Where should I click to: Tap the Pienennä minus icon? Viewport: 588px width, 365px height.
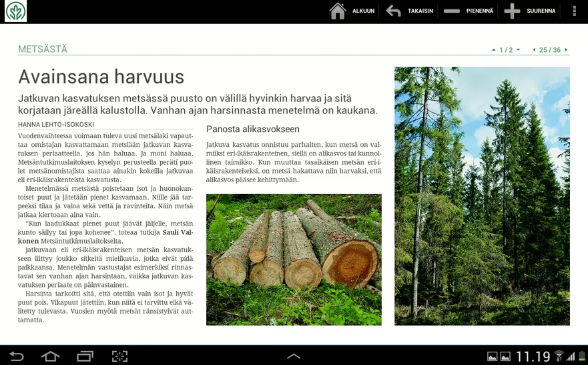(x=451, y=11)
